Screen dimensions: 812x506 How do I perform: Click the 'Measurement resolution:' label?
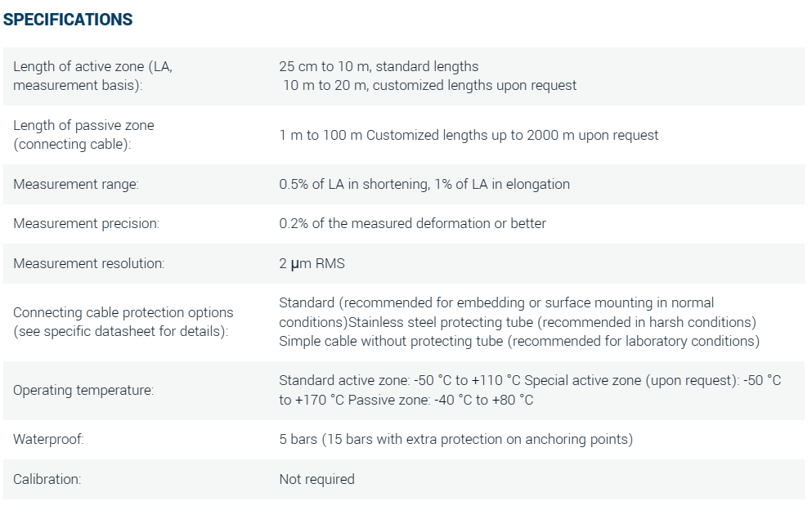tap(89, 263)
